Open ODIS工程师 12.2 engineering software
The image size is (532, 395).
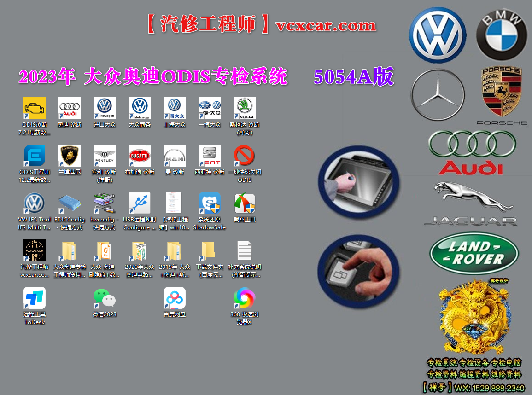(x=34, y=157)
